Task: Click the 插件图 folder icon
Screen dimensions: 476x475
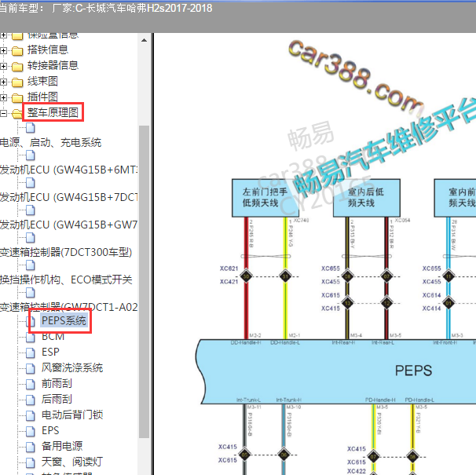Action: pyautogui.click(x=17, y=98)
